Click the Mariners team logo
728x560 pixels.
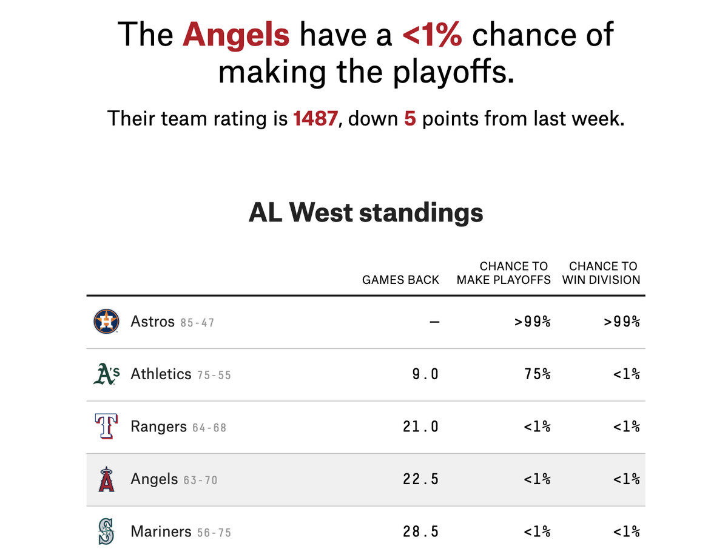(106, 532)
